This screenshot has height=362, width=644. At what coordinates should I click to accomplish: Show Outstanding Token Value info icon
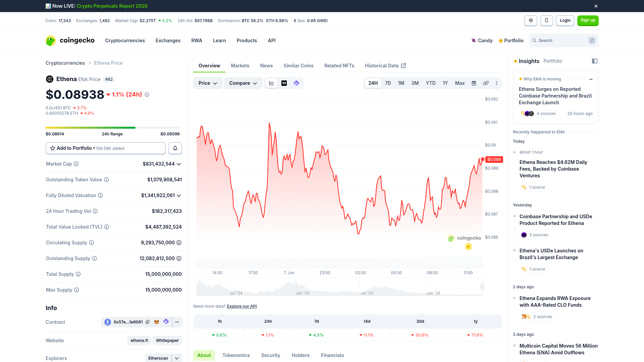pos(106,180)
